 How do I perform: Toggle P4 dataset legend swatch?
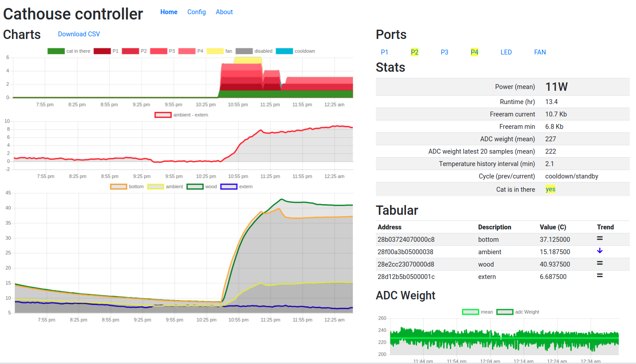[187, 51]
